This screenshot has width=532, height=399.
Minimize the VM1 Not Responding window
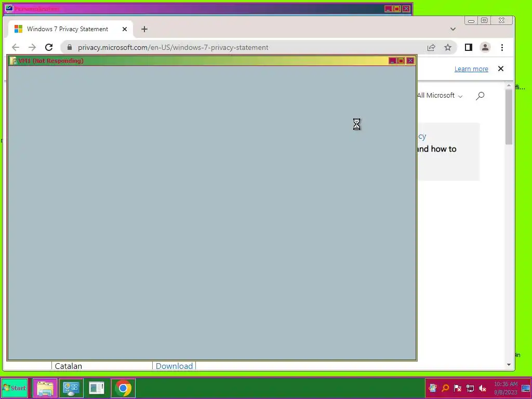click(x=392, y=61)
